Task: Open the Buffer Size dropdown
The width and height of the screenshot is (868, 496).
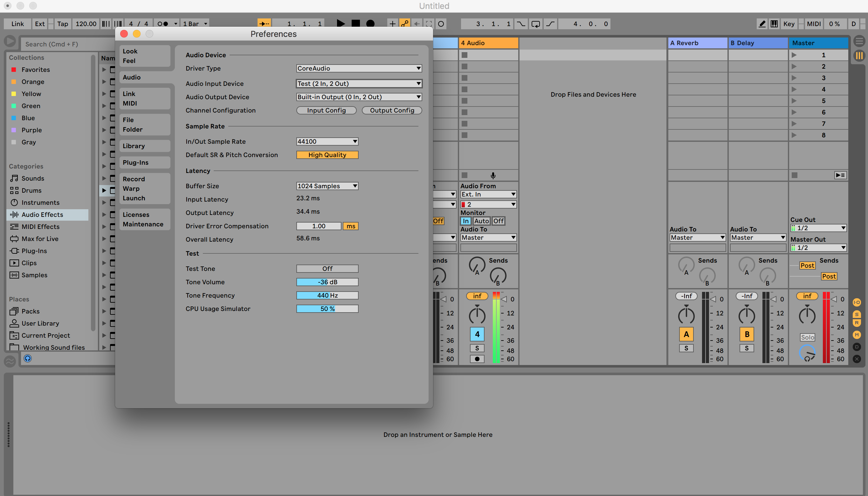Action: [327, 186]
